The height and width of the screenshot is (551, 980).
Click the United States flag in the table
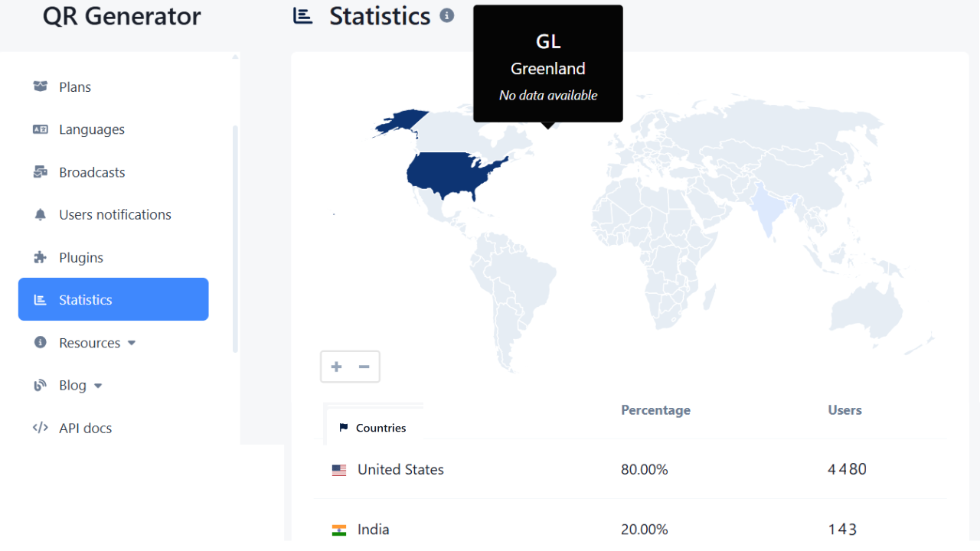click(338, 469)
